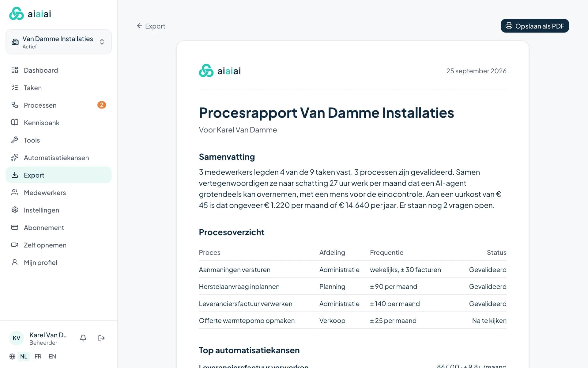
Task: Open notifications with the bell icon
Action: pos(83,338)
